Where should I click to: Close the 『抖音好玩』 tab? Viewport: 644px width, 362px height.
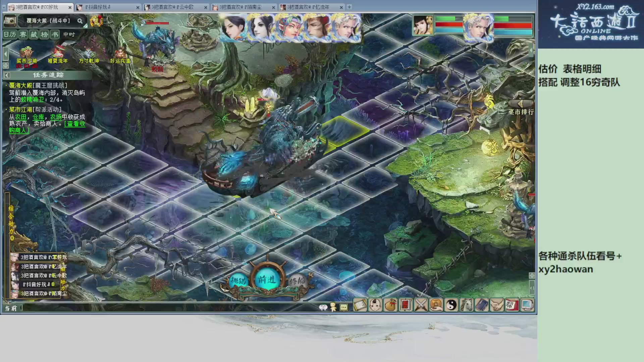tap(138, 7)
